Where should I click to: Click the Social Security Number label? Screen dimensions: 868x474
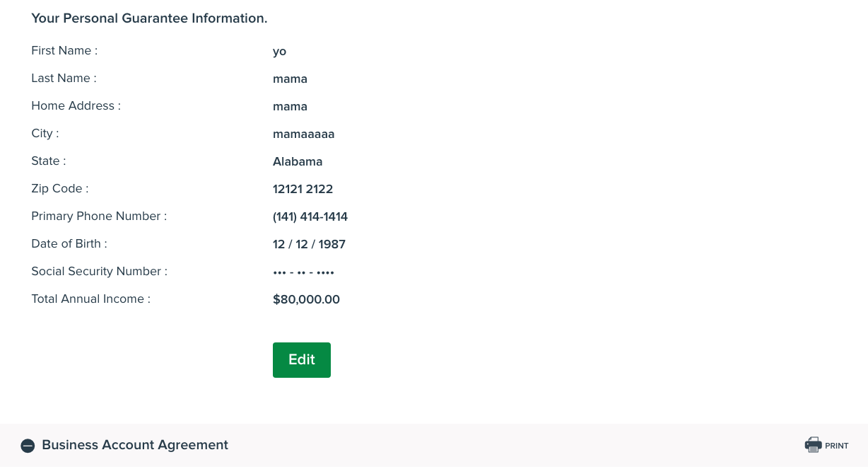coord(99,271)
